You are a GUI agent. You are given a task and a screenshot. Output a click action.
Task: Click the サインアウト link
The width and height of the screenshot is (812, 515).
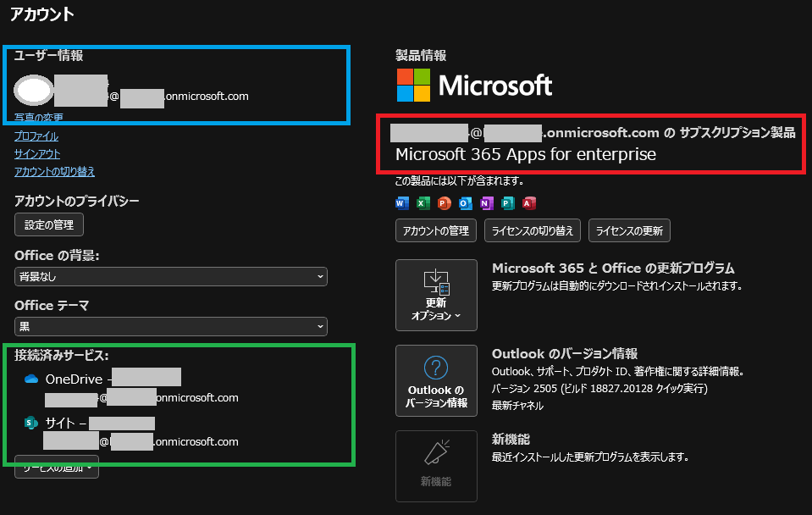coord(37,154)
